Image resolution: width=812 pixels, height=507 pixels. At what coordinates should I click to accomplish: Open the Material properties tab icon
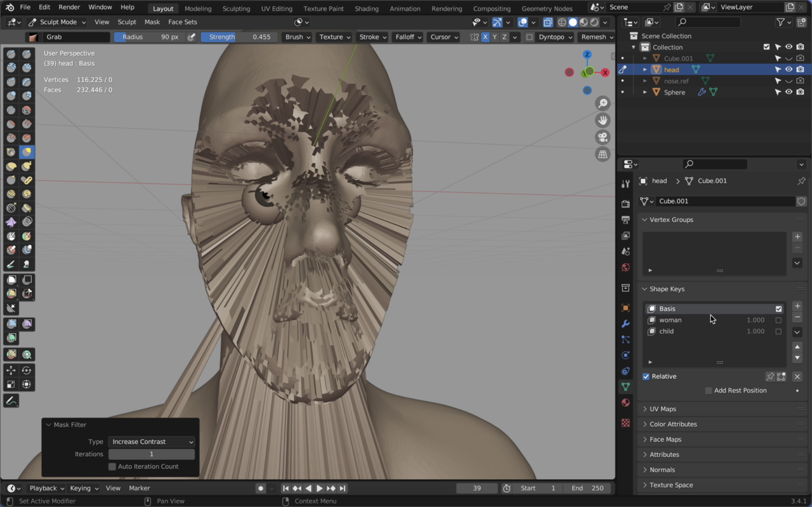pyautogui.click(x=625, y=402)
